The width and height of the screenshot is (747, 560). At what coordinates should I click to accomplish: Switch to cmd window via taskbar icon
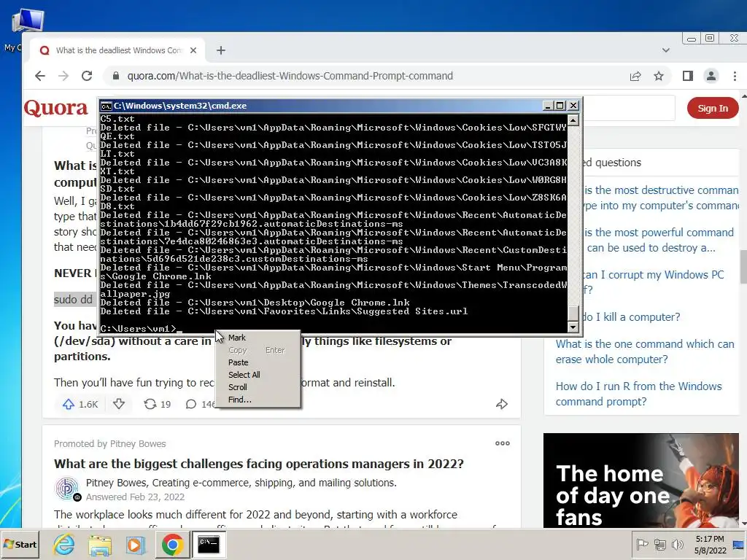point(209,544)
